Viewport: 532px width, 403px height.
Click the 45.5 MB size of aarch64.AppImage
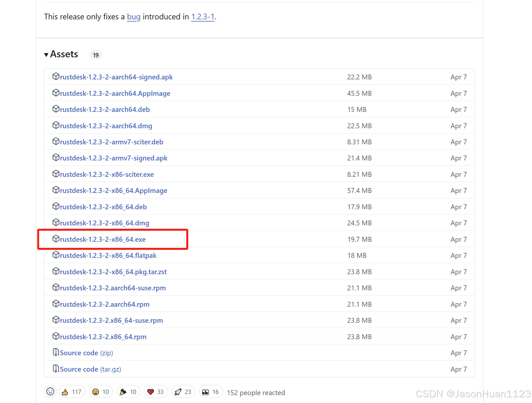click(x=359, y=93)
